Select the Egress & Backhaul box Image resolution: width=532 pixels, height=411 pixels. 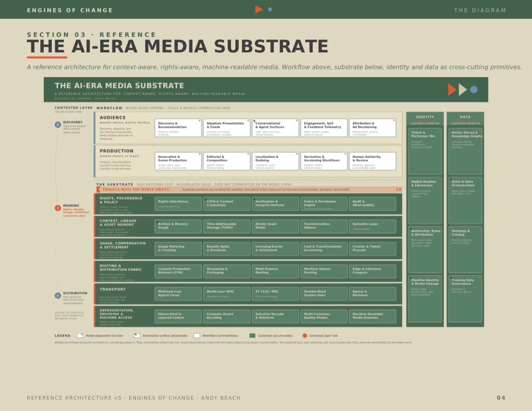pos(373,294)
